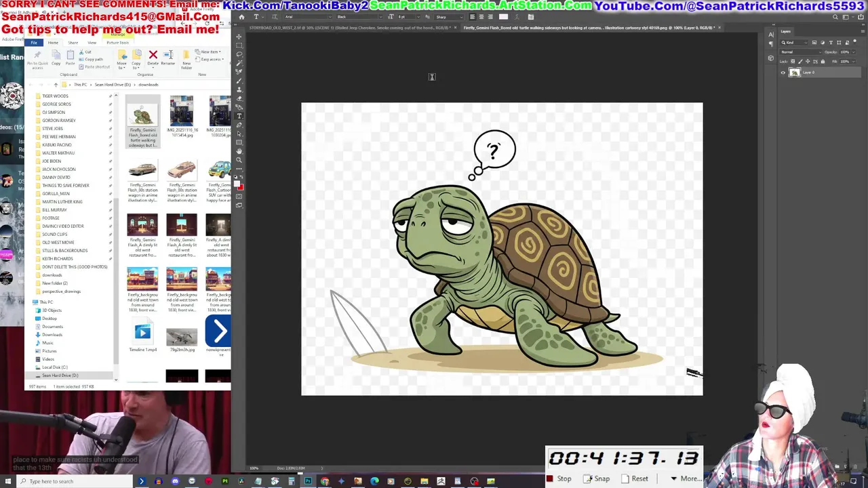Open the Picture Tools tab
868x488 pixels.
pyautogui.click(x=118, y=43)
